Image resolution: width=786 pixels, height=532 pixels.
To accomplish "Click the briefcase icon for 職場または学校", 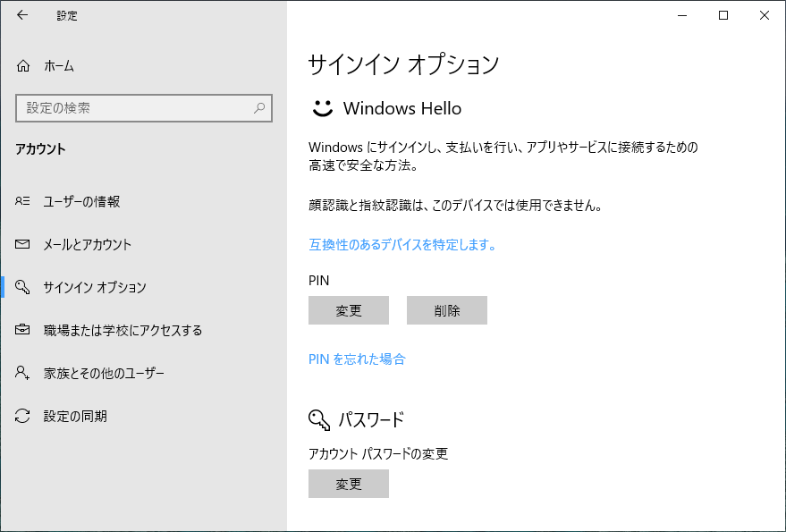I will point(22,329).
